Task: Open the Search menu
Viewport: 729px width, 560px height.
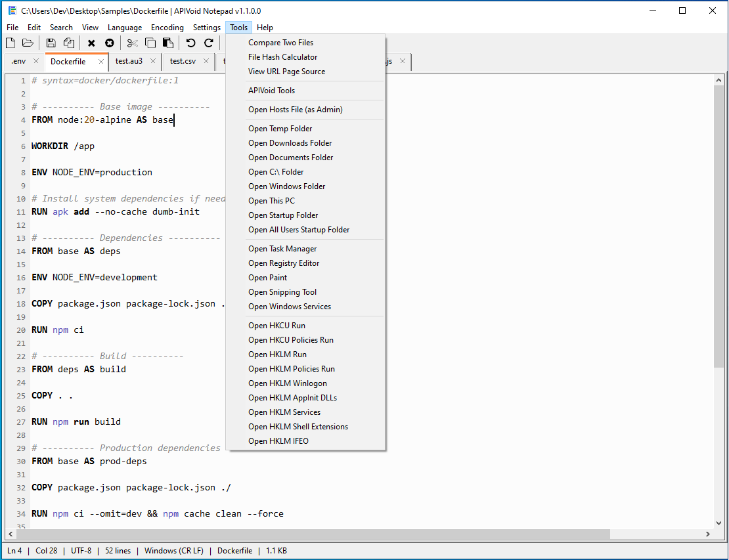Action: point(61,28)
